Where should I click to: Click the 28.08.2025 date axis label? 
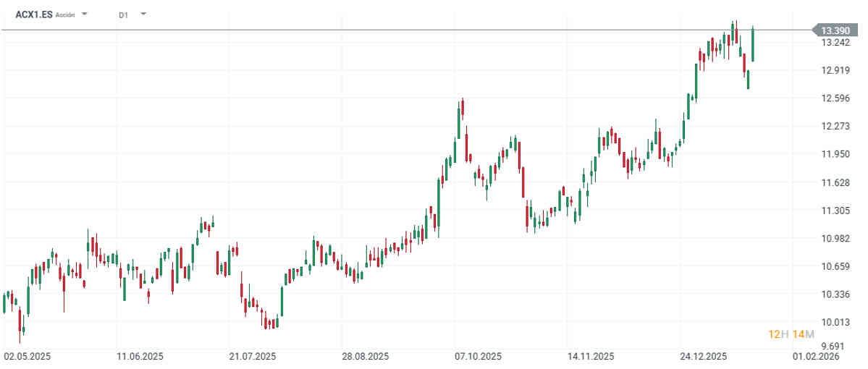pyautogui.click(x=366, y=357)
